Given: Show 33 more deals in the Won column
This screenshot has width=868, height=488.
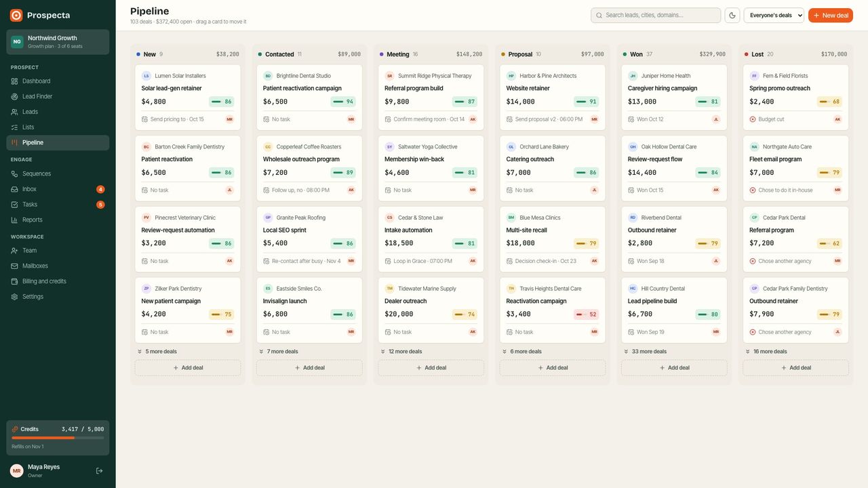Looking at the screenshot, I should (644, 352).
